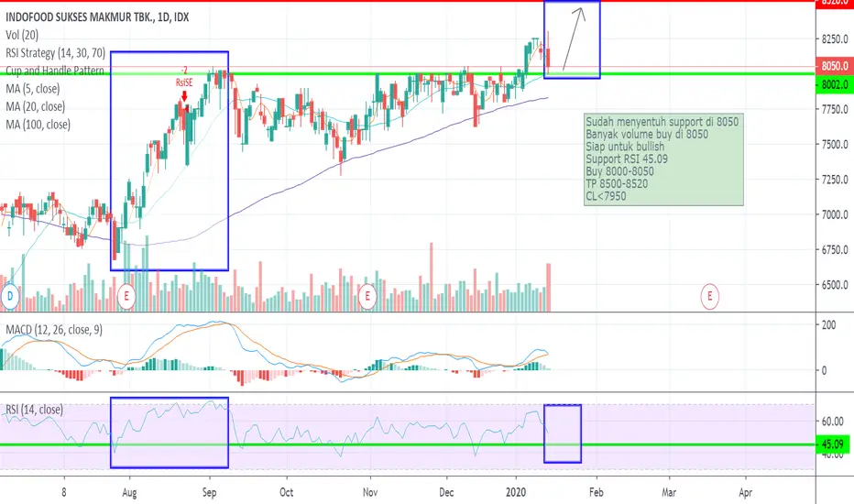
Task: Click the E earnings marker above Nov
Action: click(x=367, y=296)
